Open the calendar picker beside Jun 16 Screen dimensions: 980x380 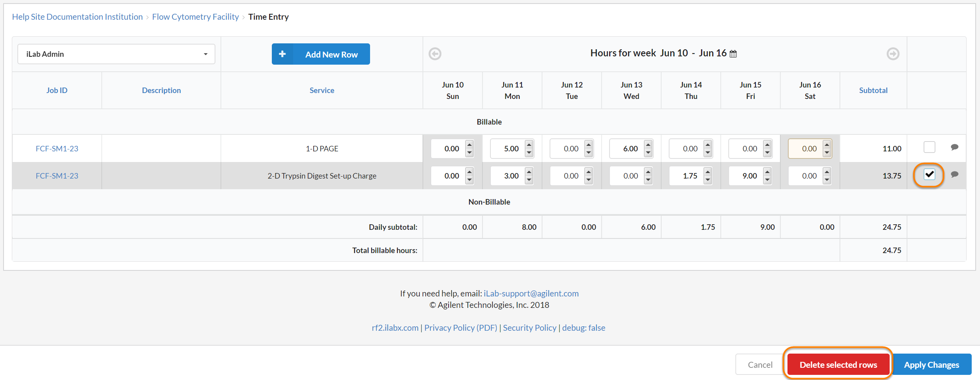[x=733, y=54]
